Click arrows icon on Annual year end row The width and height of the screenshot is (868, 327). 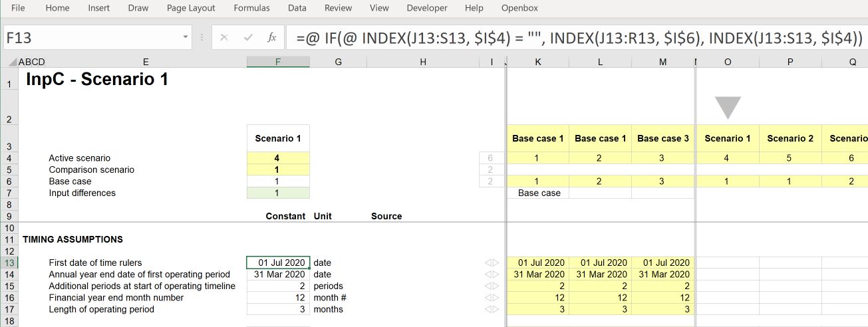point(492,274)
